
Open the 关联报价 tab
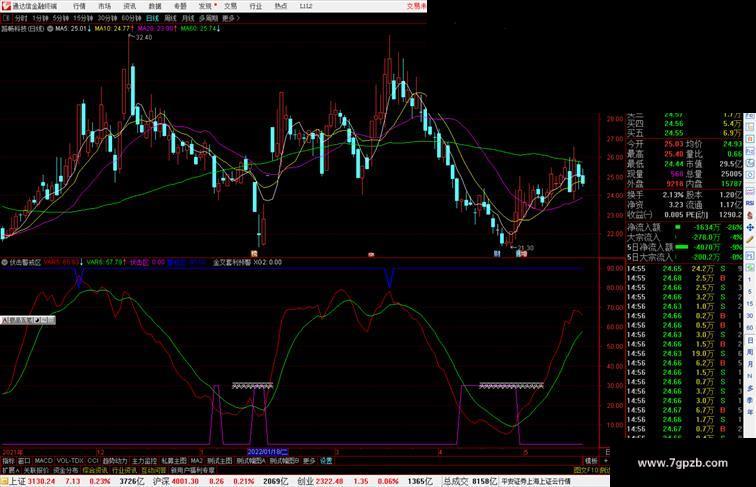click(36, 470)
